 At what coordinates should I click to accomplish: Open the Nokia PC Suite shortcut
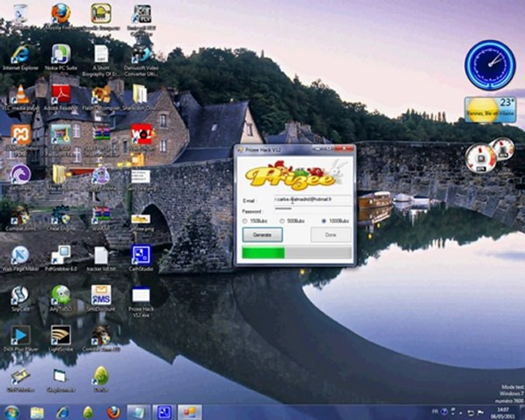click(61, 57)
